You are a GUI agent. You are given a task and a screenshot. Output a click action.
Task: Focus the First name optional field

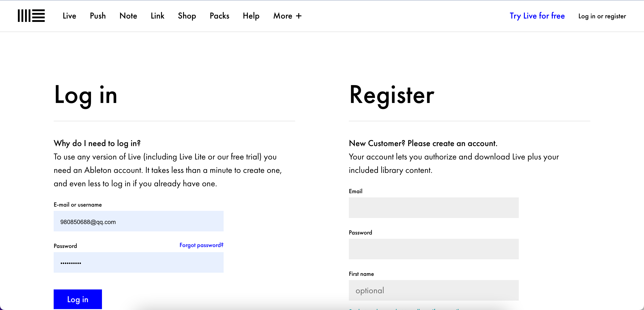434,290
